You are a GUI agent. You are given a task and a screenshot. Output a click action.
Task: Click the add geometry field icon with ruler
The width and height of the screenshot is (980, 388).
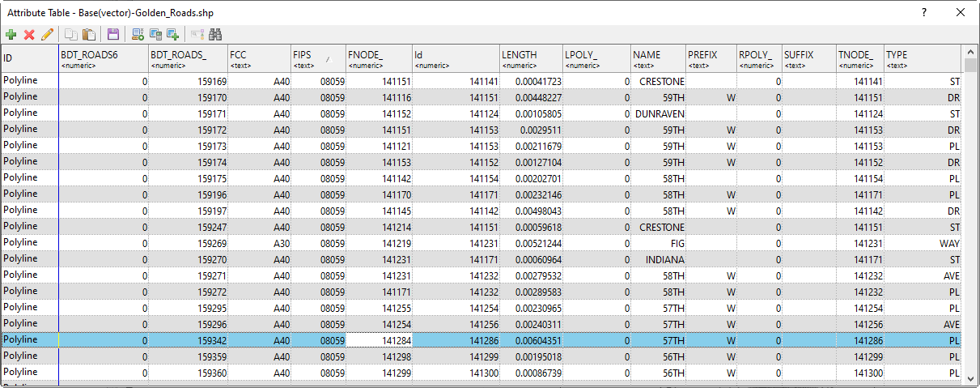click(x=138, y=34)
